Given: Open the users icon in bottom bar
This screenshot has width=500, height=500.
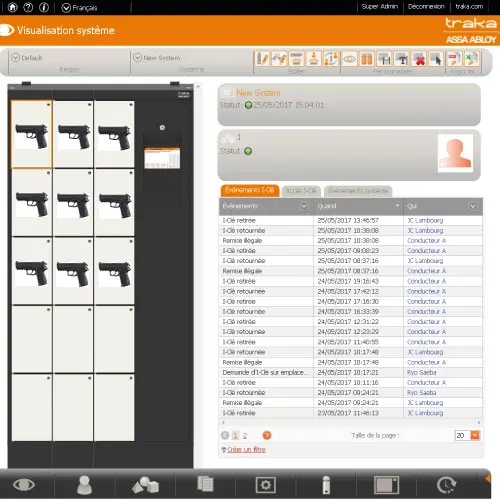Looking at the screenshot, I should coord(84,485).
